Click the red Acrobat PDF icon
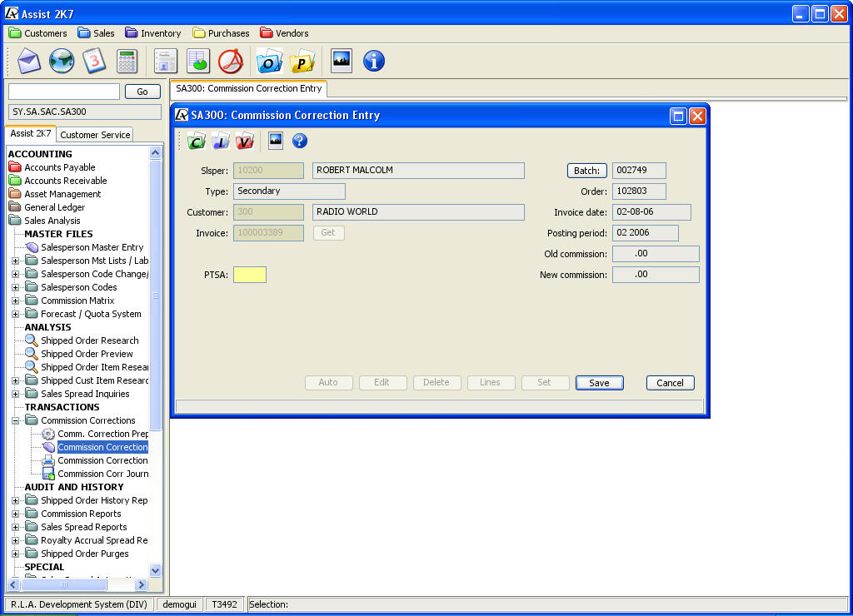The width and height of the screenshot is (853, 616). pos(230,61)
